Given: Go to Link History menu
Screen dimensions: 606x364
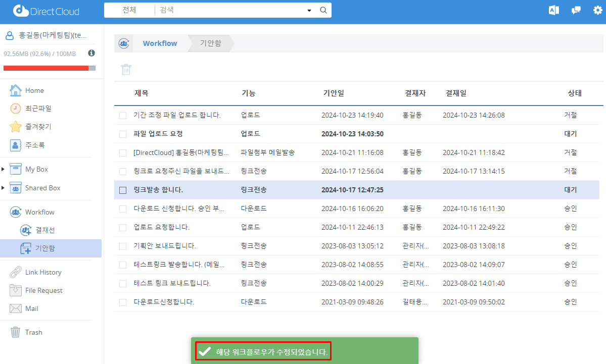Looking at the screenshot, I should (43, 272).
